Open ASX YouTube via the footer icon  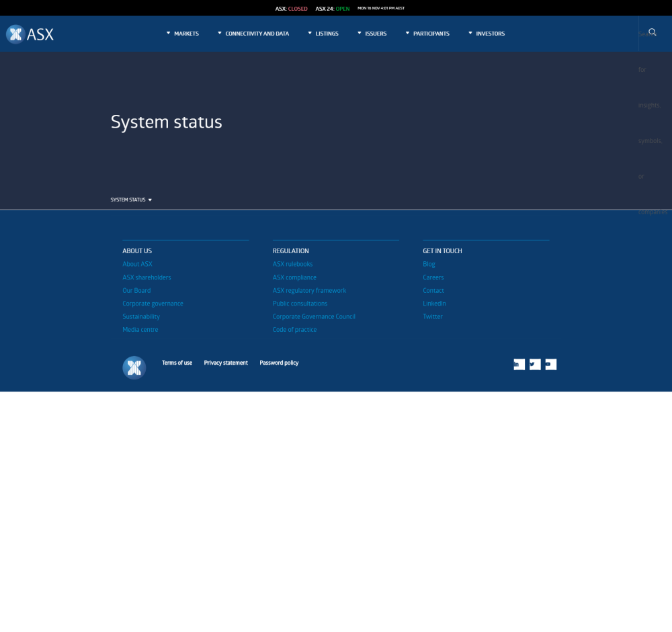click(x=550, y=364)
